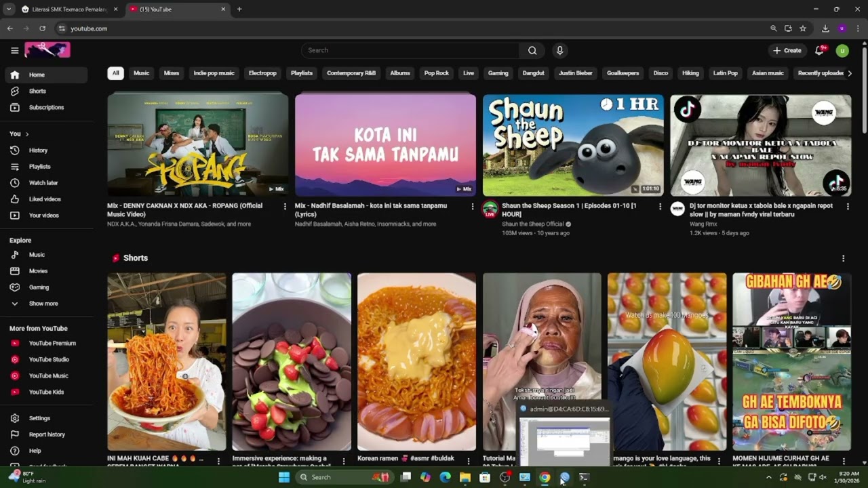Open the Create dropdown button
868x488 pixels.
tap(787, 50)
